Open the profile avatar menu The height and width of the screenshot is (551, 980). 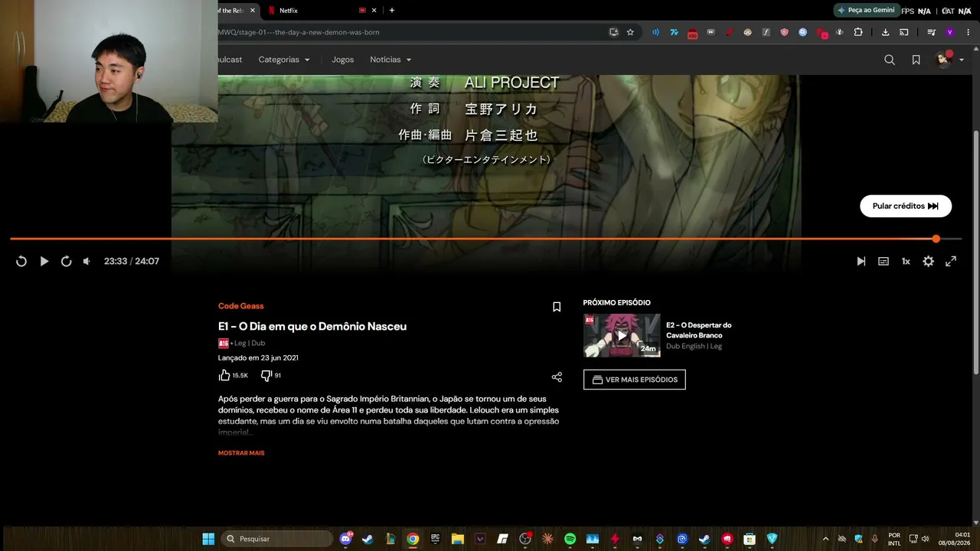(949, 60)
